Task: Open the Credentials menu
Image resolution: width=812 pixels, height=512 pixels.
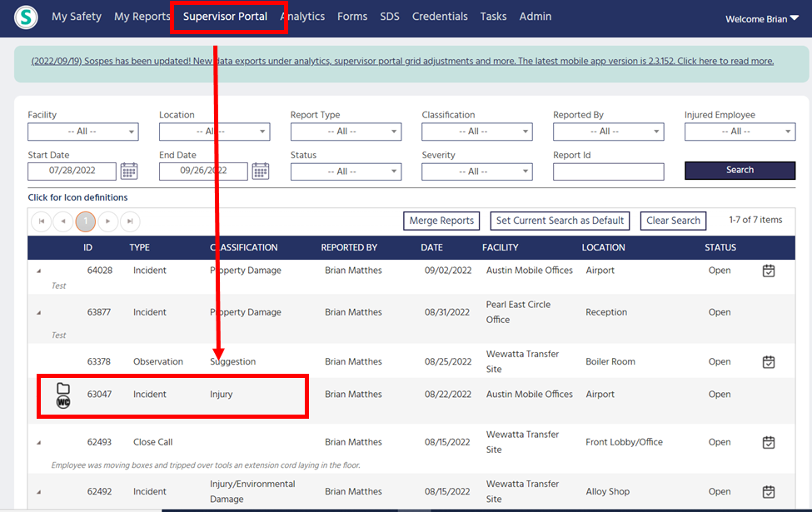Action: pos(440,17)
